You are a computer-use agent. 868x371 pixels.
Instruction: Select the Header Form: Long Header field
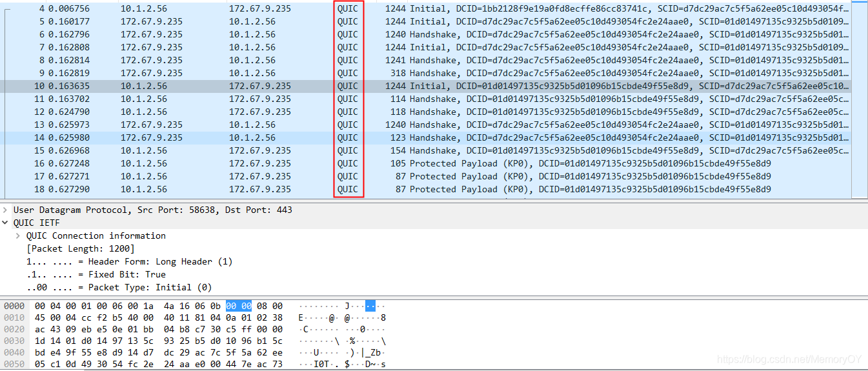[x=129, y=262]
